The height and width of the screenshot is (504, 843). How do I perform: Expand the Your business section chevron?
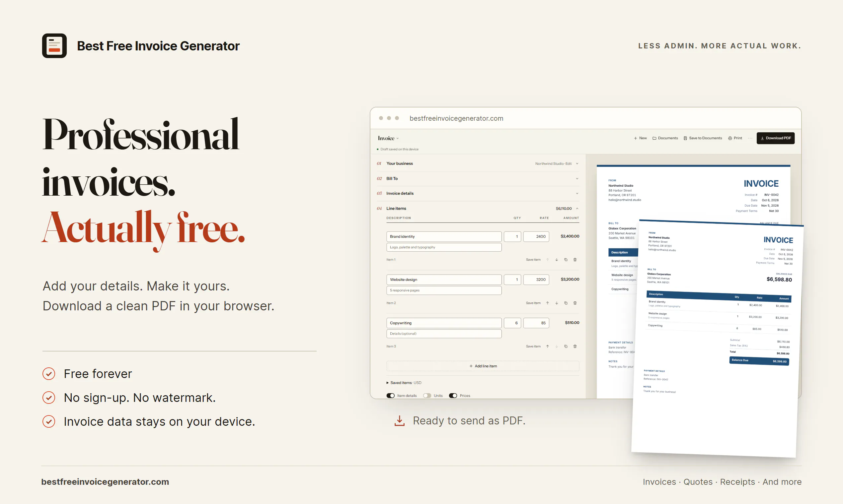coord(577,164)
